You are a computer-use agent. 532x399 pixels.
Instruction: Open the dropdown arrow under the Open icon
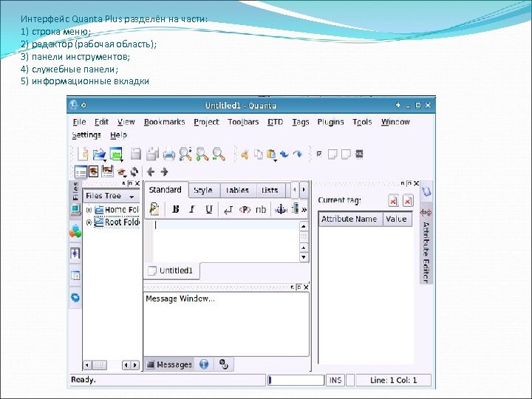(x=105, y=160)
